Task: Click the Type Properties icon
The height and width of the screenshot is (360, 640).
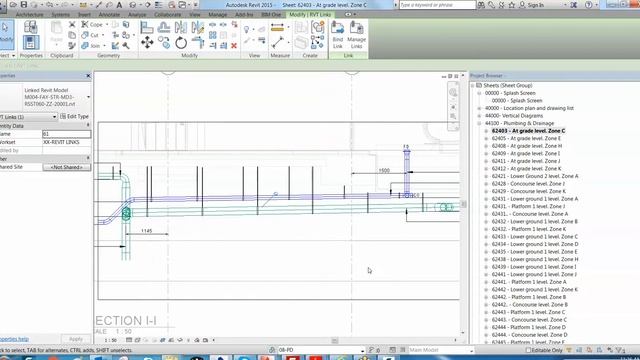Action: [x=31, y=27]
